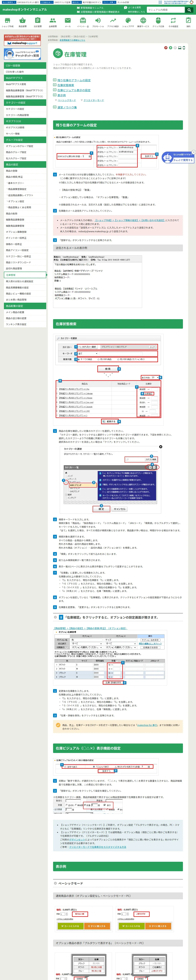Viewport: 196px width, 980px height.
Task: Open 再入荷のお知らせ通知設定 sidebar item
Action: point(25,282)
